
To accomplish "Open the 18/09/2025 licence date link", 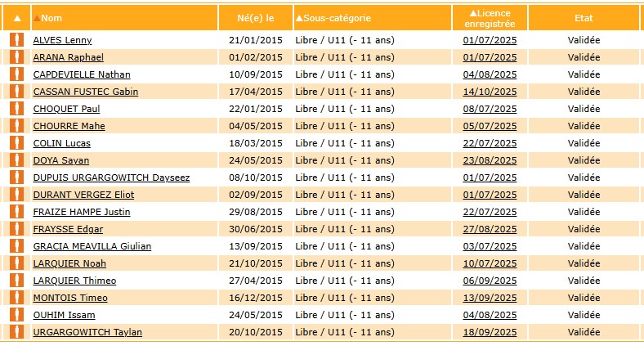I will [490, 332].
